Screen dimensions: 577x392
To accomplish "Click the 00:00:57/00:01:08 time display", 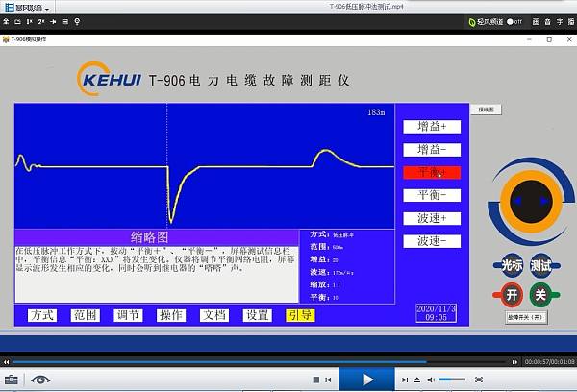I will (549, 362).
